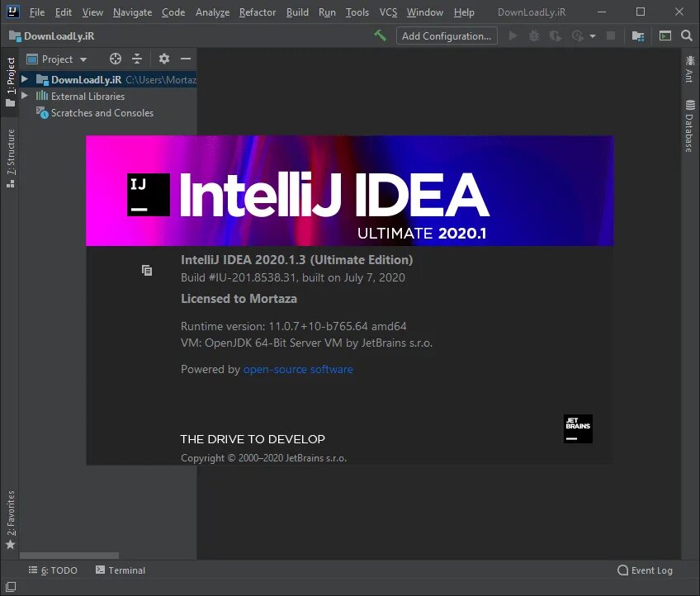Screen dimensions: 700x596
Task: Open the Database tool window tab
Action: pyautogui.click(x=690, y=126)
